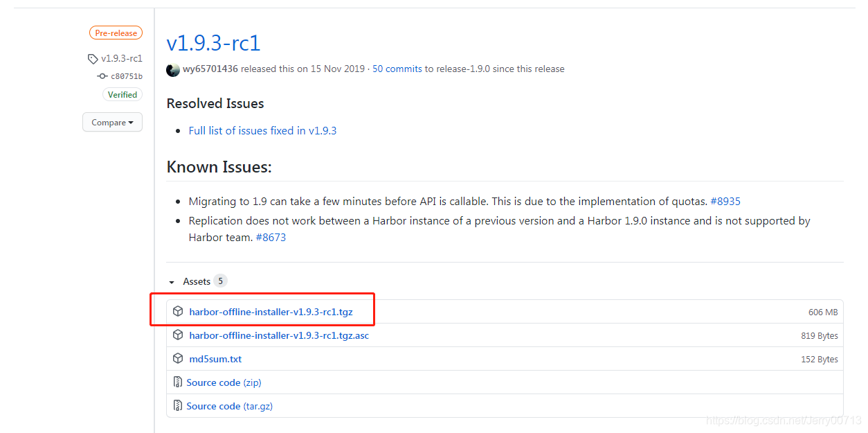Click the Assets count badge 5

point(220,281)
